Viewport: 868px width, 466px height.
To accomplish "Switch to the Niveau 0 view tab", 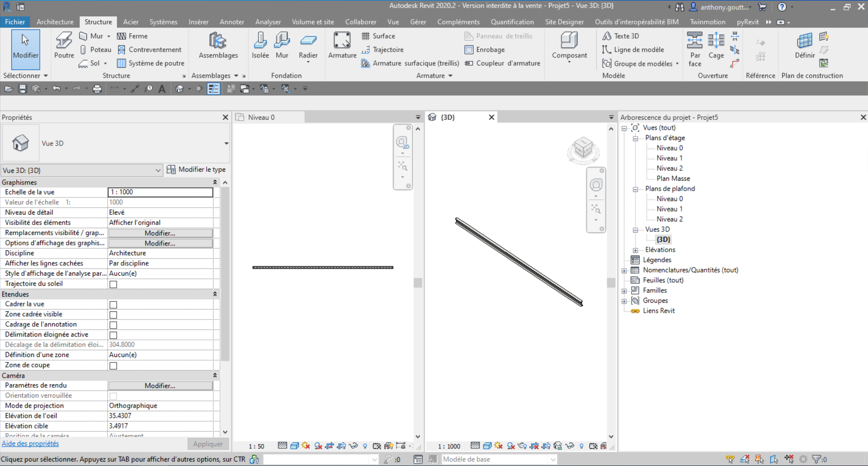I will [x=261, y=118].
